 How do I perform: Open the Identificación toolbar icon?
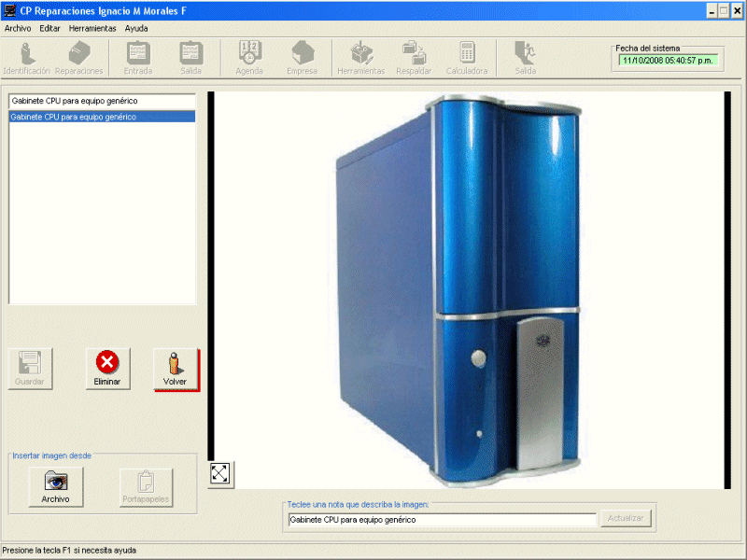(x=27, y=58)
